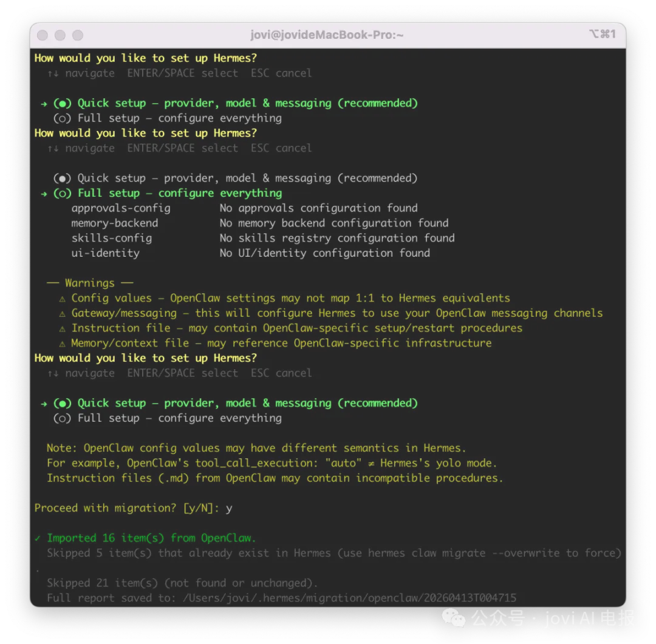
Task: Click the "approvals-config" entry
Action: [121, 209]
